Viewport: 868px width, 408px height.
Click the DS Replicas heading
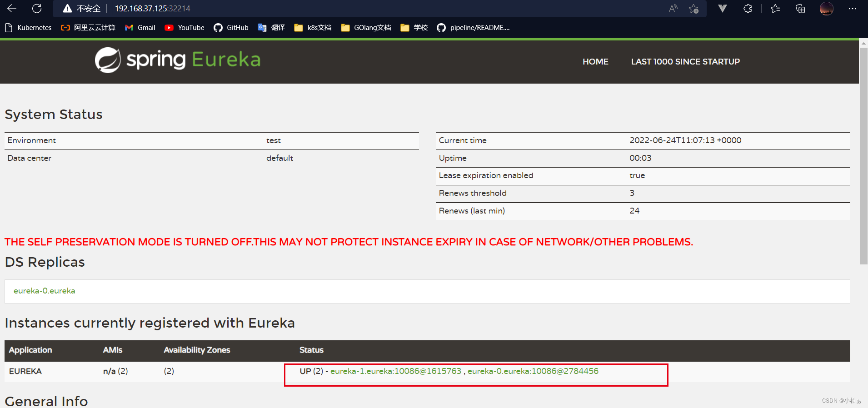pyautogui.click(x=45, y=262)
